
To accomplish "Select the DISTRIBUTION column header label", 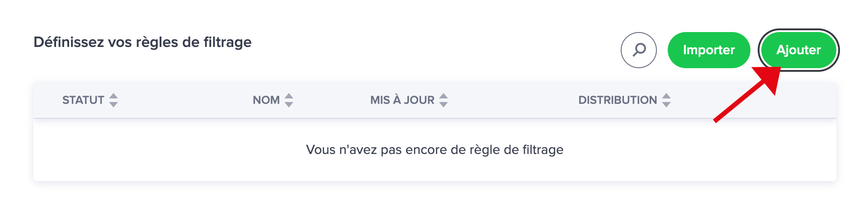I will [x=618, y=100].
